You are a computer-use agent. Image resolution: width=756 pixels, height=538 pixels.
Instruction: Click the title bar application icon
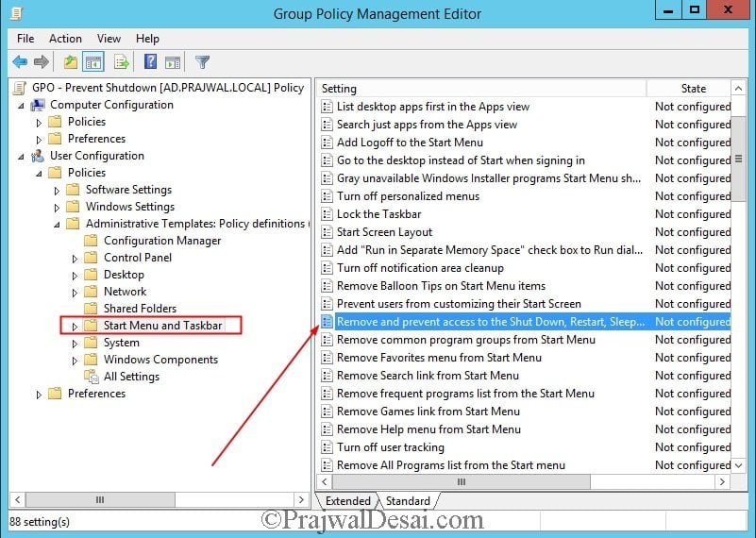17,13
